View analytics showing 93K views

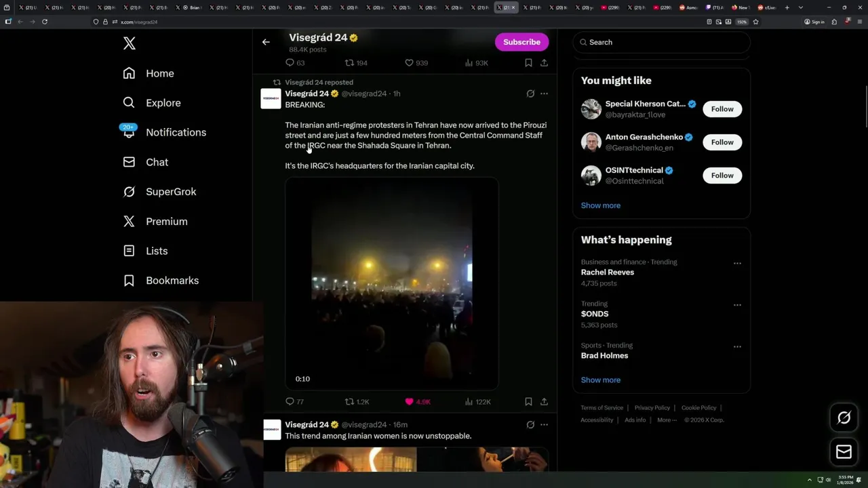(x=476, y=63)
